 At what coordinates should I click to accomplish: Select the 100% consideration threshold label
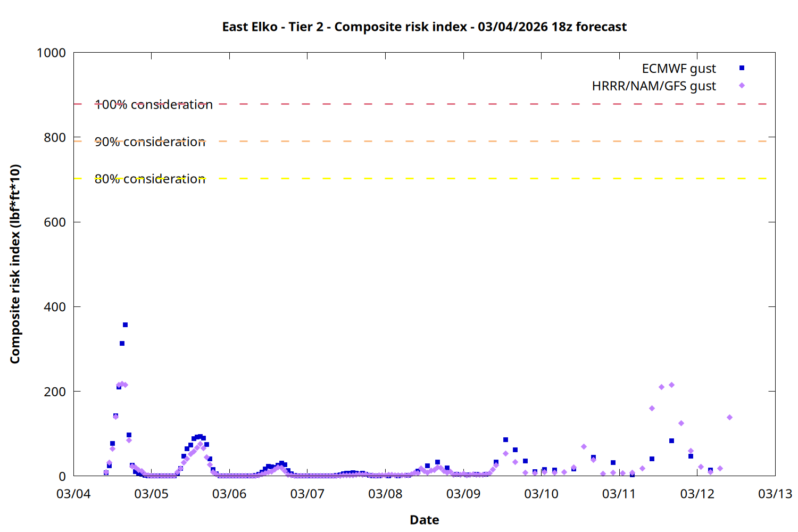154,105
